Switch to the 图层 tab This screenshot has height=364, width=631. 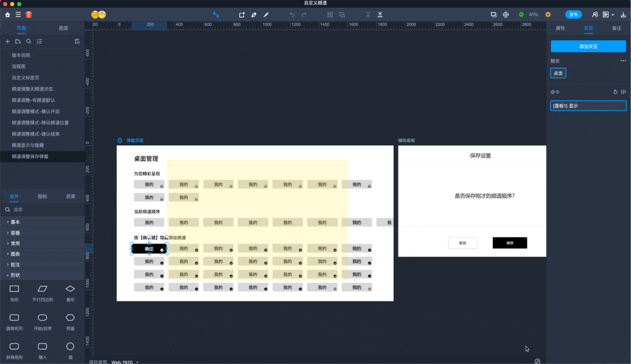click(x=64, y=28)
